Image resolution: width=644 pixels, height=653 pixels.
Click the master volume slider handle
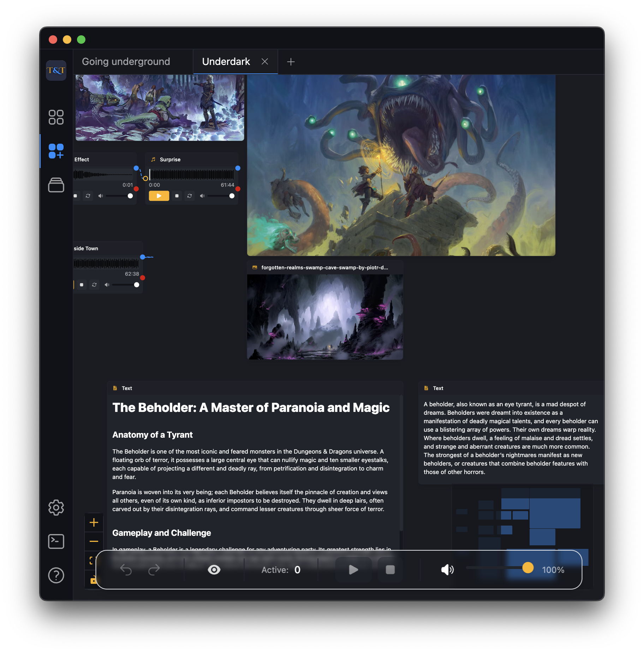point(528,568)
